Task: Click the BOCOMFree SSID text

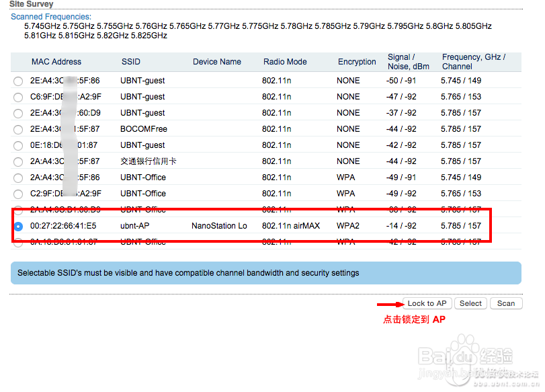Action: [x=144, y=129]
